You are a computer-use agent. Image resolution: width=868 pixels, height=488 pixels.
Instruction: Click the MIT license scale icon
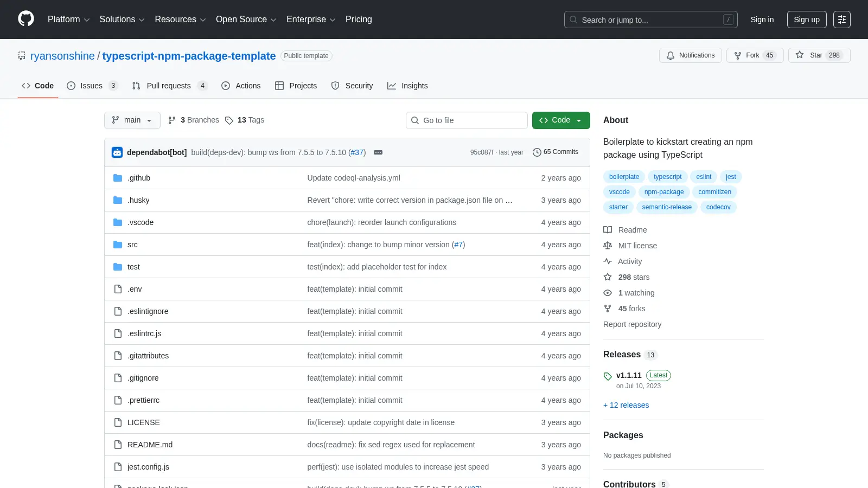click(x=608, y=246)
